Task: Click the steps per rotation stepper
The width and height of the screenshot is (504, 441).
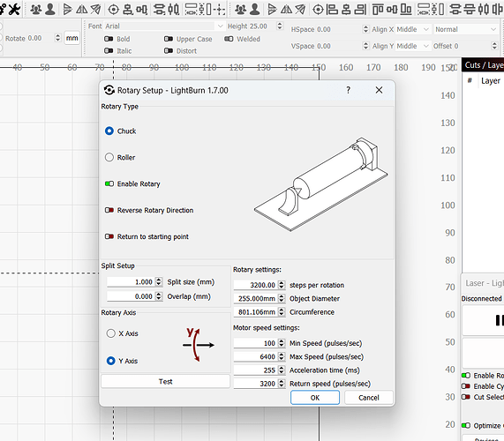Action: pyautogui.click(x=282, y=285)
